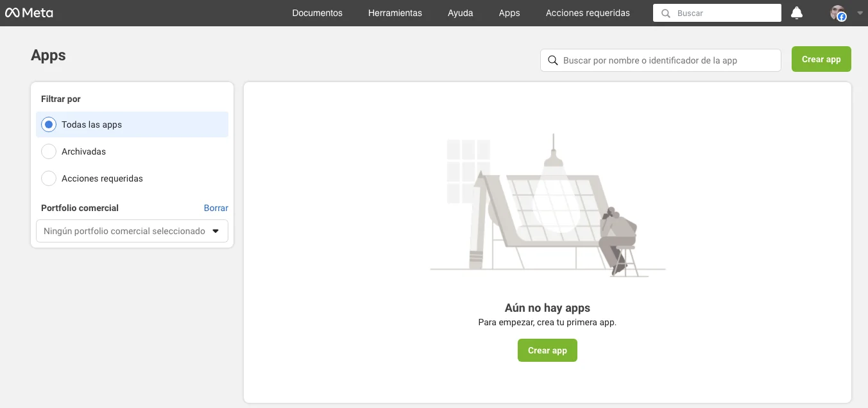
Task: Open Ayuda menu in top bar
Action: (461, 13)
